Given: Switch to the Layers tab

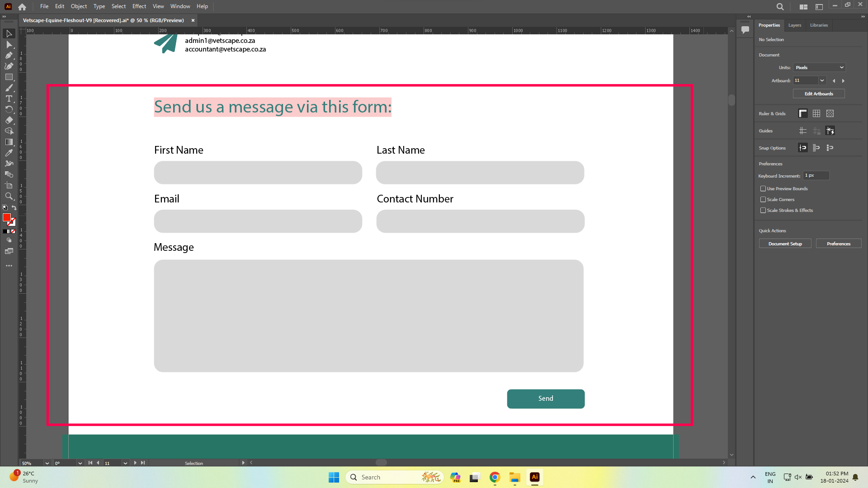Looking at the screenshot, I should 794,25.
